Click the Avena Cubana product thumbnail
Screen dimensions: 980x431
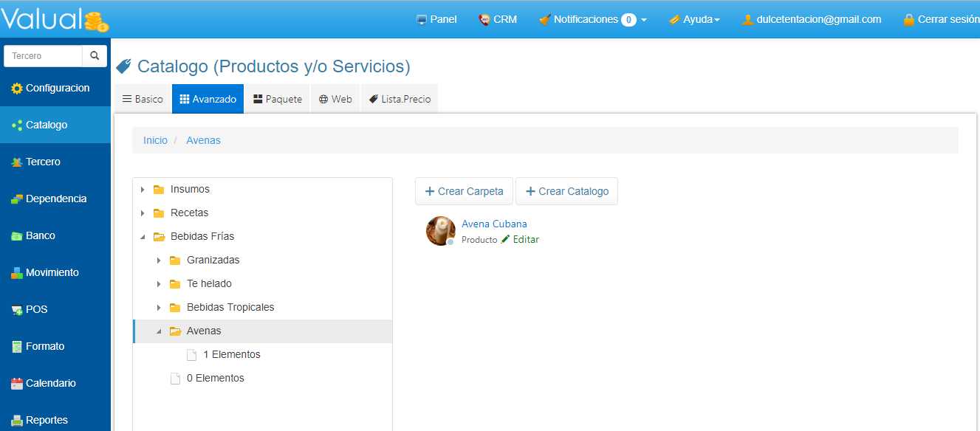point(440,231)
